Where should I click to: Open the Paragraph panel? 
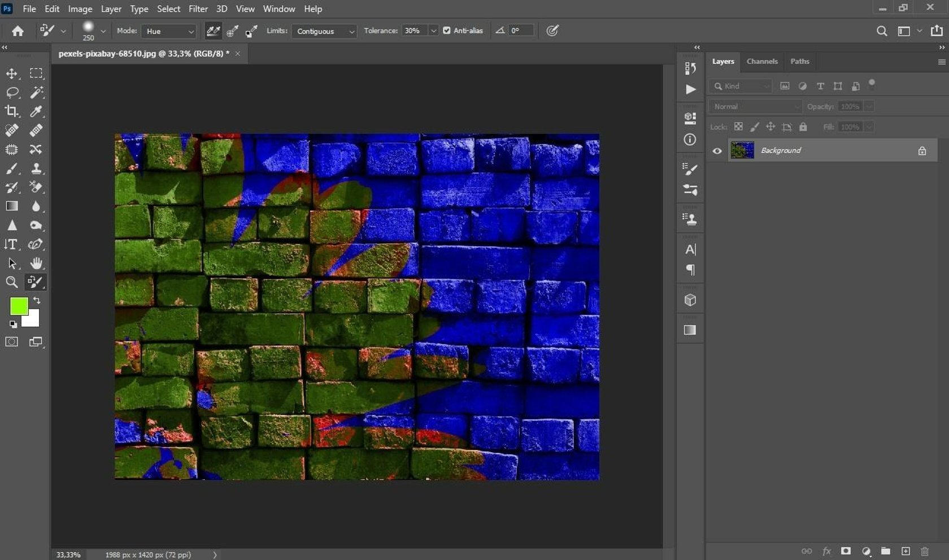tap(690, 270)
